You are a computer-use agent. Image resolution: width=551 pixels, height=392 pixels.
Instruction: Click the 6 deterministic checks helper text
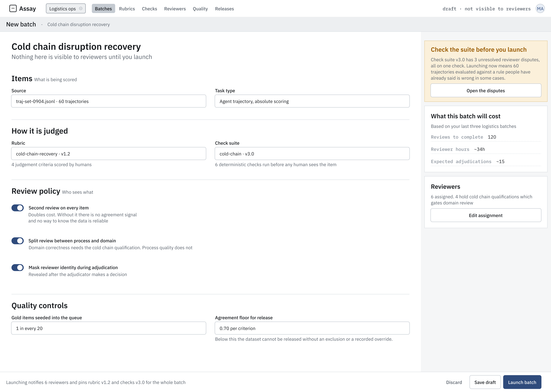coord(276,165)
